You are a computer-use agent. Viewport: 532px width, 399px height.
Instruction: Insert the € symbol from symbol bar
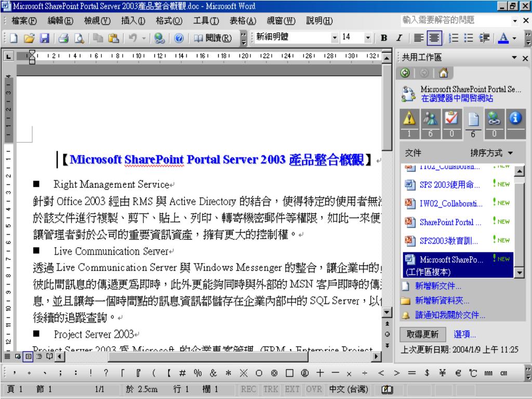(x=458, y=373)
